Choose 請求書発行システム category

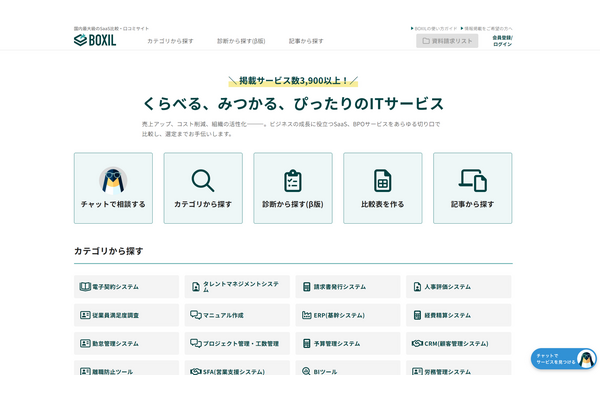point(348,287)
